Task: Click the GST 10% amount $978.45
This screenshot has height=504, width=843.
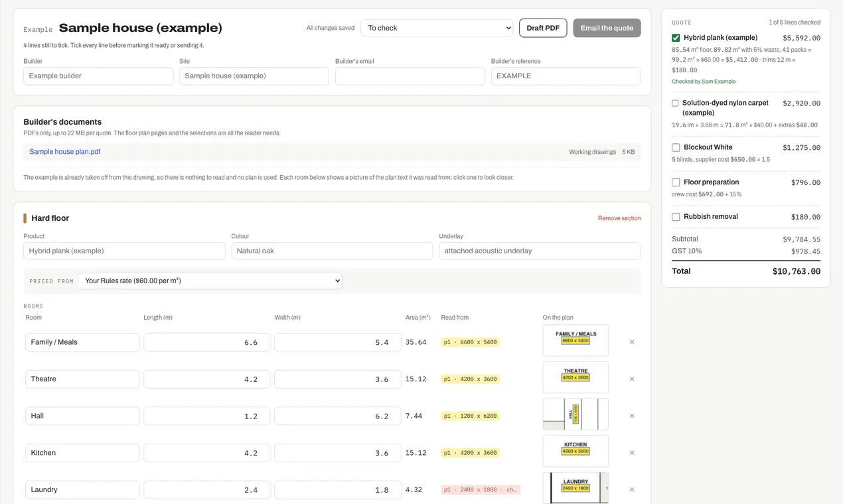Action: pos(806,251)
